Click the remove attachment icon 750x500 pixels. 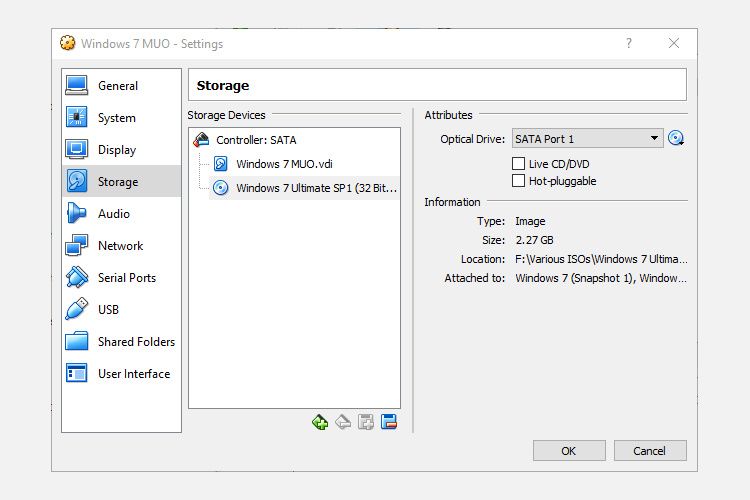(343, 422)
